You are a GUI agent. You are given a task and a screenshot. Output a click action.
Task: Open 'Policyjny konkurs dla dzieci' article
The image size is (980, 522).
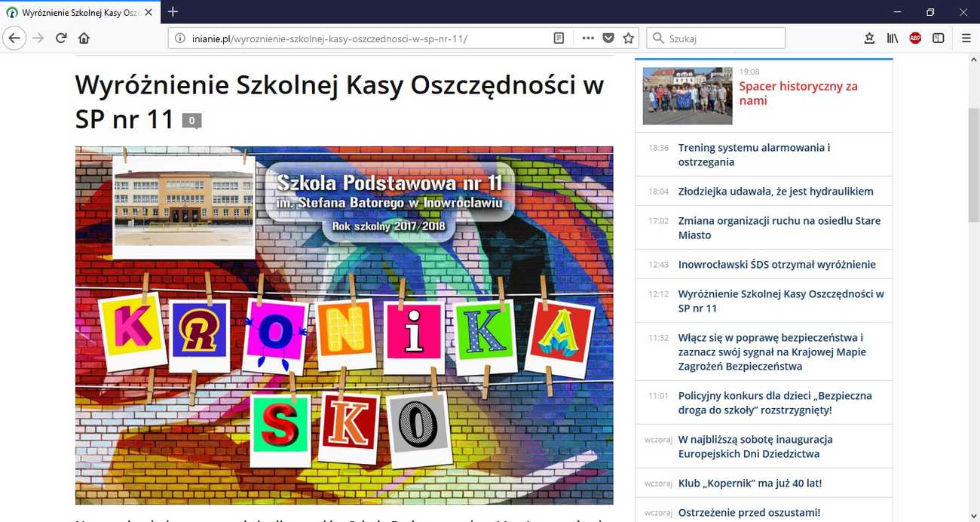pos(775,403)
